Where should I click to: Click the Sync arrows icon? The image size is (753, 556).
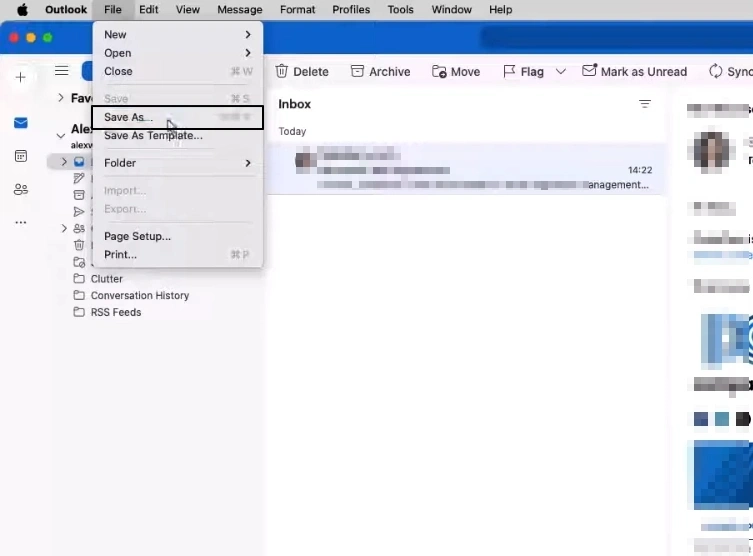click(x=716, y=71)
